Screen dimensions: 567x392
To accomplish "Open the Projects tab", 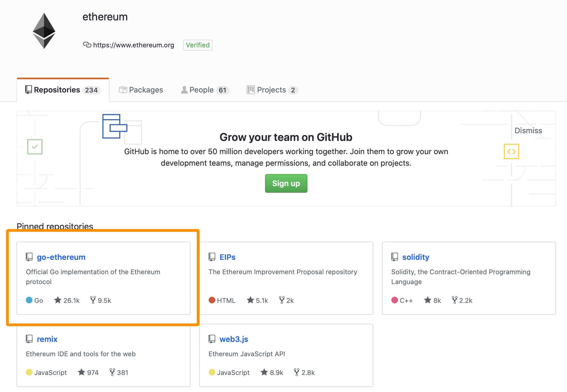I will (272, 90).
